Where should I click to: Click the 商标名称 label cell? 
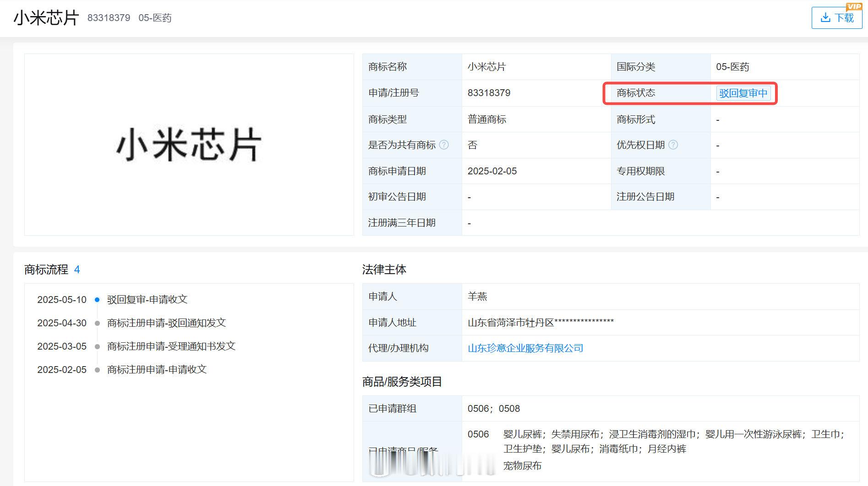pos(412,67)
